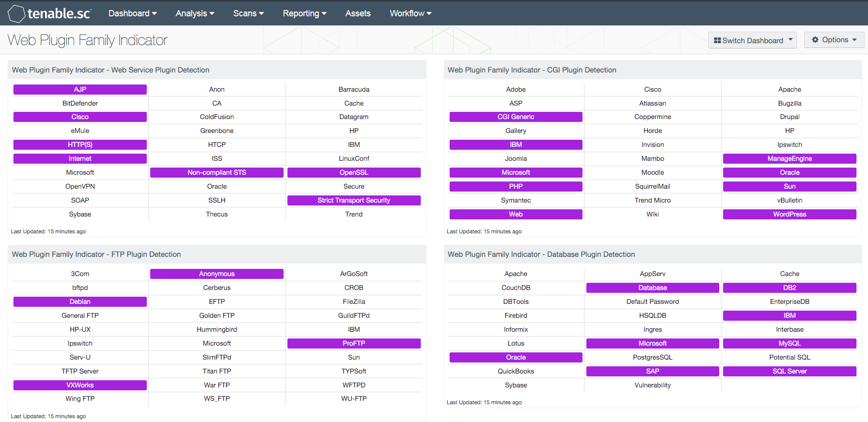Open the ManageEngine indicator
868x422 pixels.
coord(790,158)
